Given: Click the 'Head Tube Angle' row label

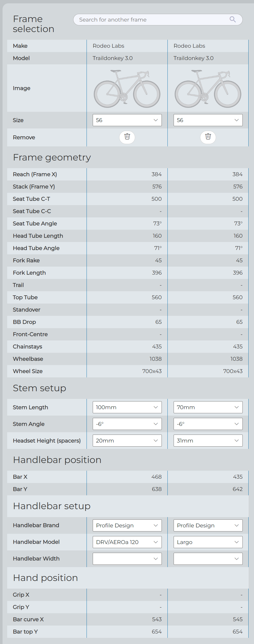Looking at the screenshot, I should point(36,248).
